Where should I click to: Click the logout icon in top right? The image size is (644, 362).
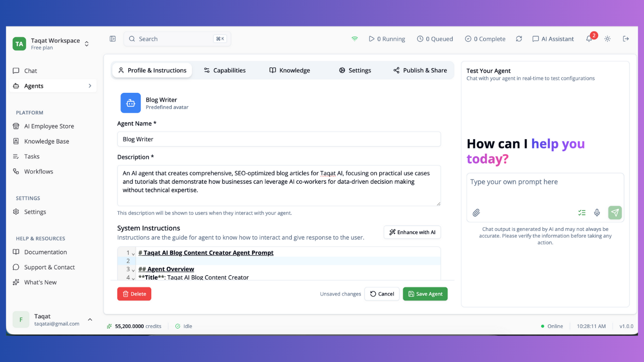[626, 39]
